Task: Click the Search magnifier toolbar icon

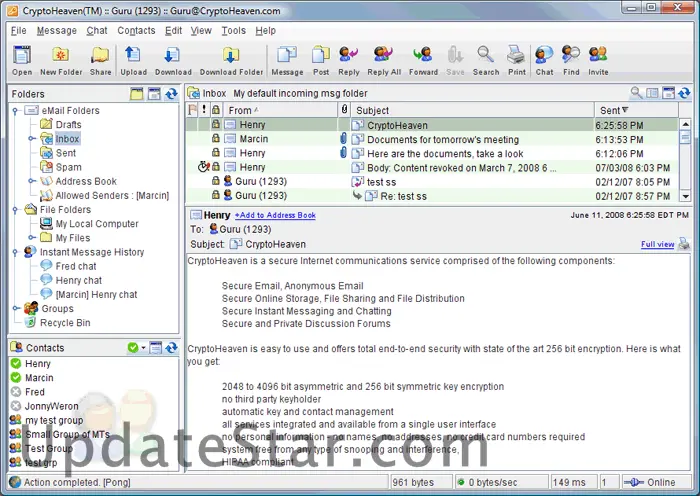Action: (x=486, y=60)
